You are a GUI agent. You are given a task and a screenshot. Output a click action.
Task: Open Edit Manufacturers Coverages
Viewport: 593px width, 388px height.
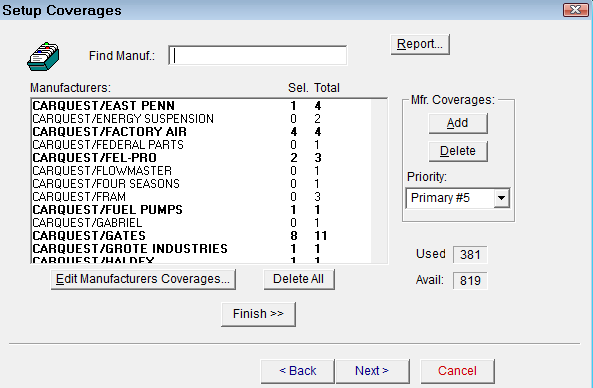[143, 279]
